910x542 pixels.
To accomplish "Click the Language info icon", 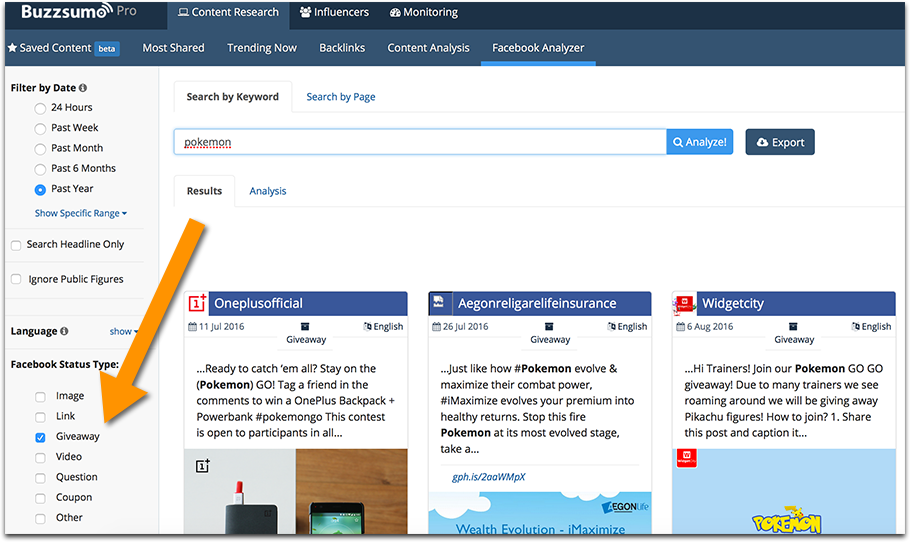I will click(64, 331).
